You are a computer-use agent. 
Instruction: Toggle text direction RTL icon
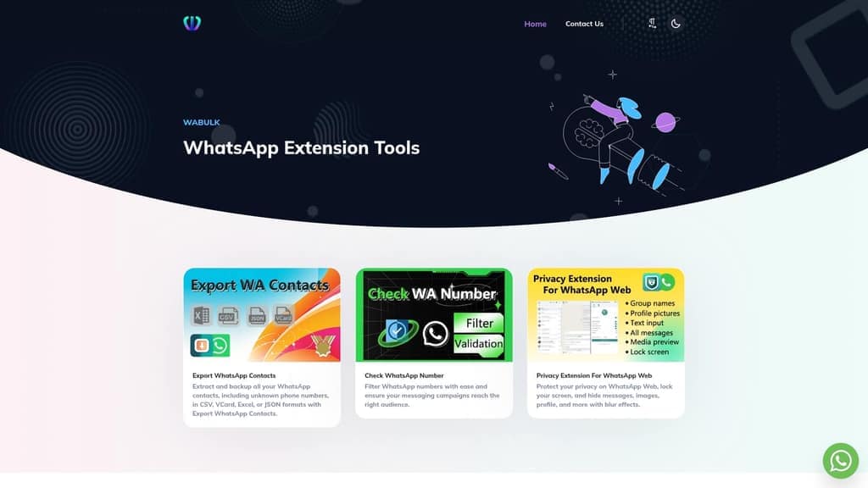pyautogui.click(x=652, y=23)
